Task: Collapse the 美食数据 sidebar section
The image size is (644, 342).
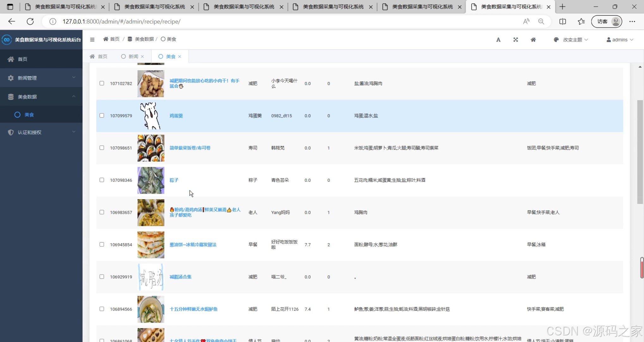Action: (x=74, y=97)
